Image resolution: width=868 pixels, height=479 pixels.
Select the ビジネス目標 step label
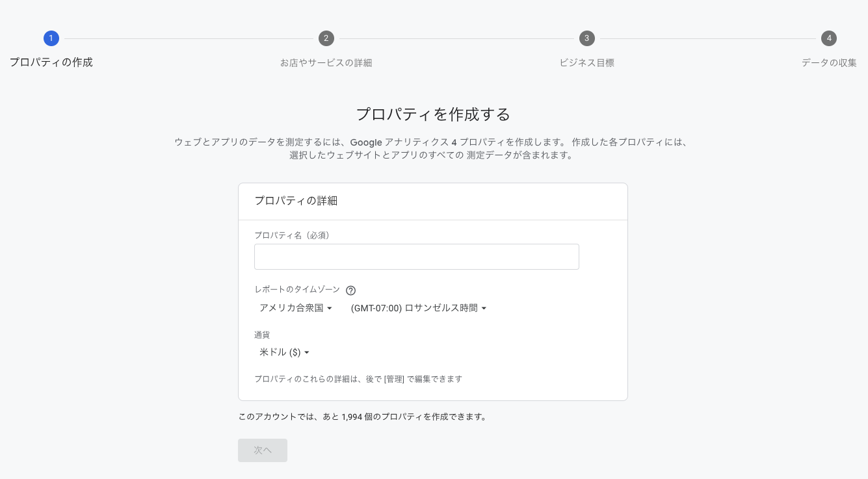tap(587, 63)
